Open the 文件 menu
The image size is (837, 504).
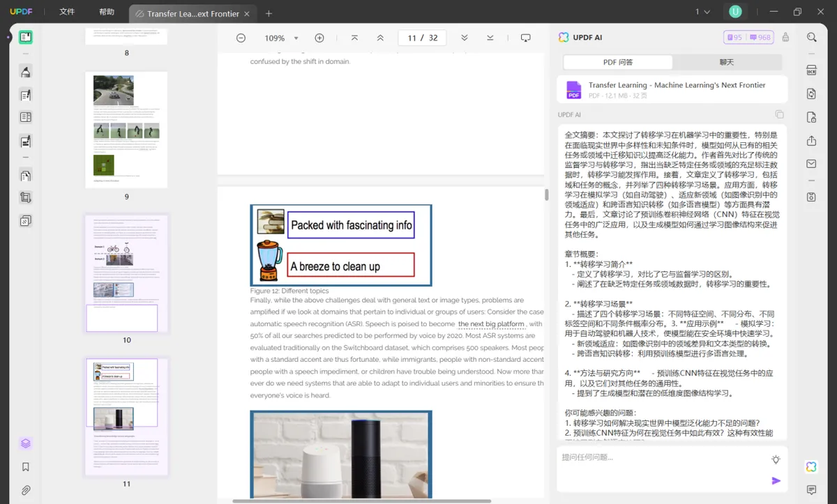pyautogui.click(x=67, y=12)
